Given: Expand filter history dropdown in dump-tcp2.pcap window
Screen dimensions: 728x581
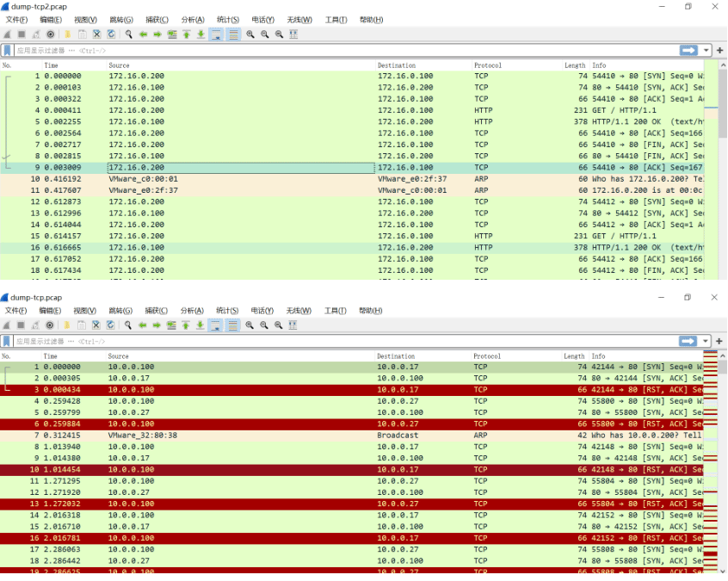Looking at the screenshot, I should point(706,50).
